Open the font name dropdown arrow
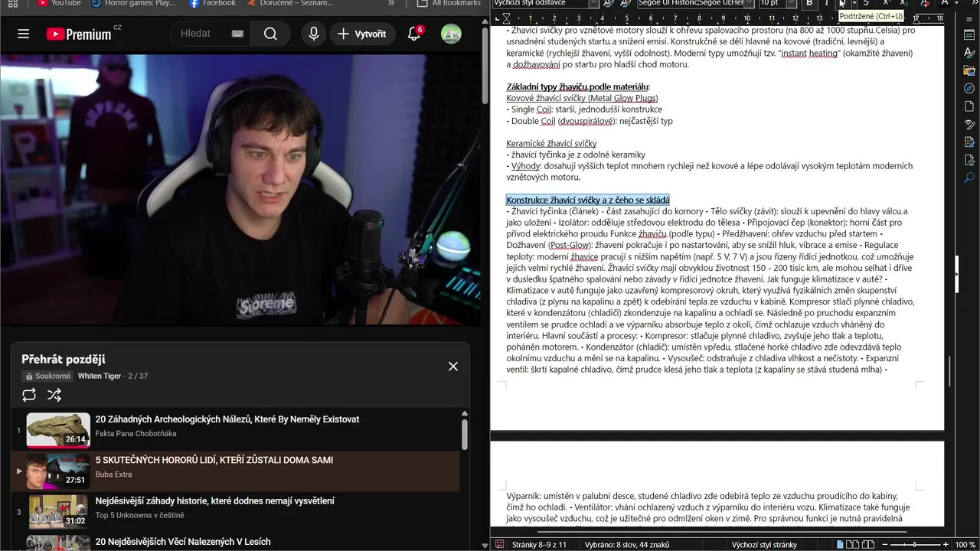 (748, 3)
